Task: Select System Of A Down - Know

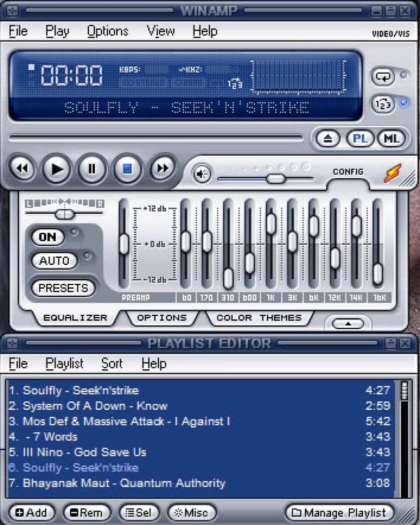Action: point(200,406)
